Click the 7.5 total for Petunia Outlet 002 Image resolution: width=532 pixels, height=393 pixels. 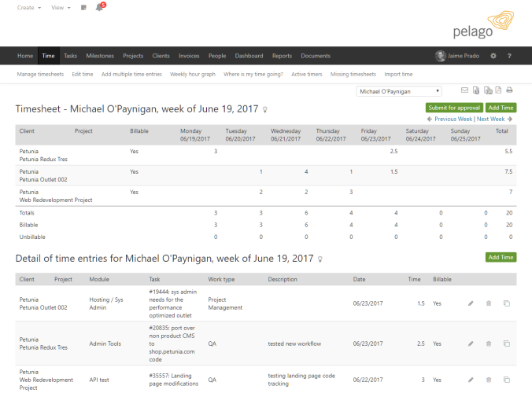tap(508, 172)
